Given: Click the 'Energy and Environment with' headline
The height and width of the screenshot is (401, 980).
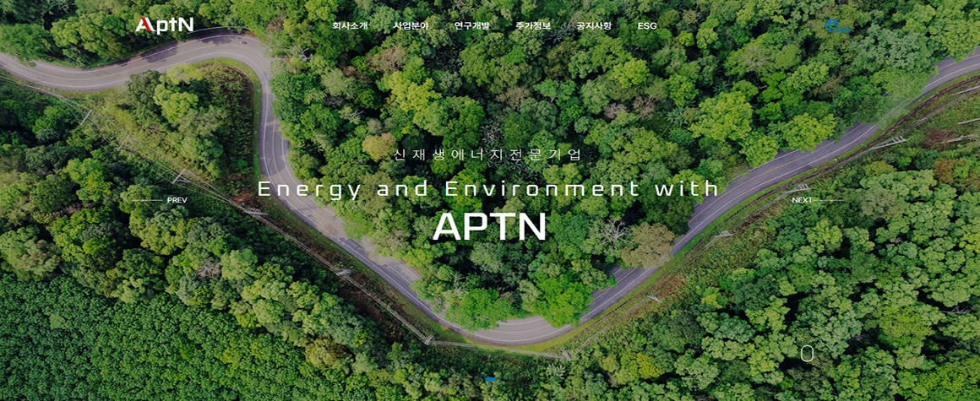Looking at the screenshot, I should click(x=488, y=188).
